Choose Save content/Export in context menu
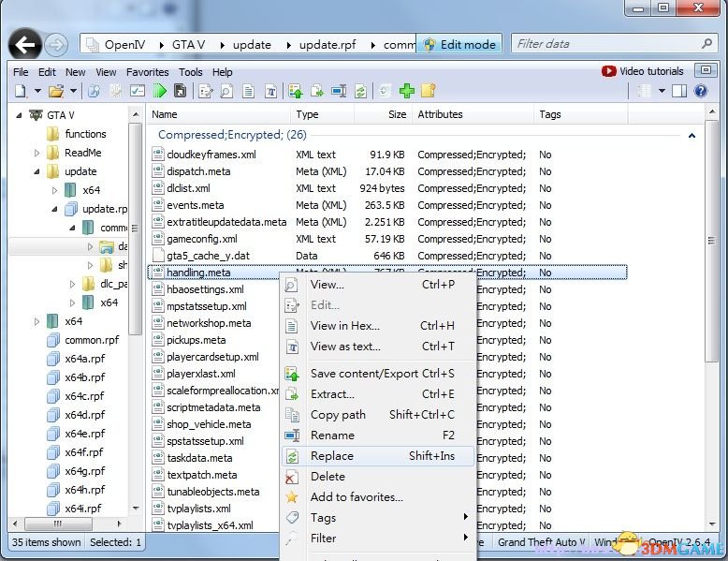The width and height of the screenshot is (728, 561). pos(378,374)
